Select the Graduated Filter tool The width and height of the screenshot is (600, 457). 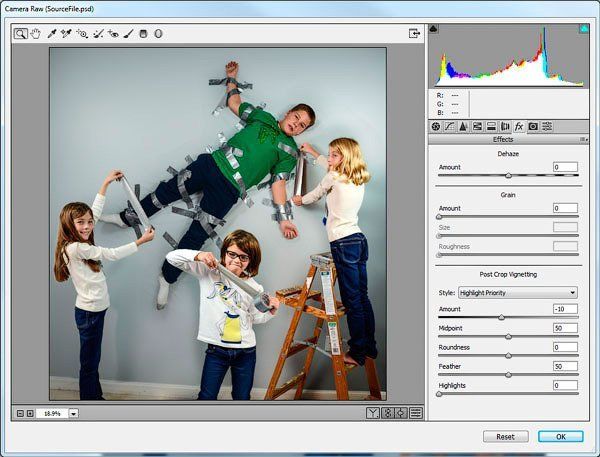point(143,34)
